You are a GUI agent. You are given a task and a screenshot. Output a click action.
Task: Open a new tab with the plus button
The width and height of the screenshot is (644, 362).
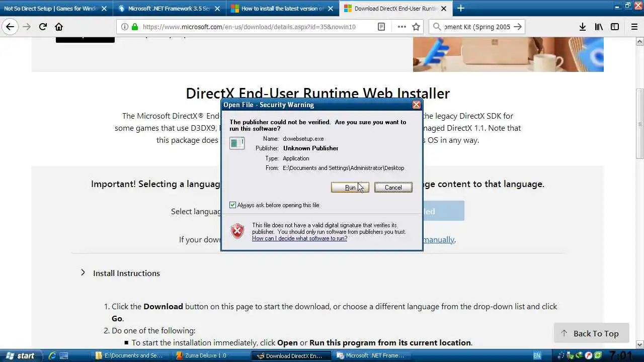pos(460,8)
